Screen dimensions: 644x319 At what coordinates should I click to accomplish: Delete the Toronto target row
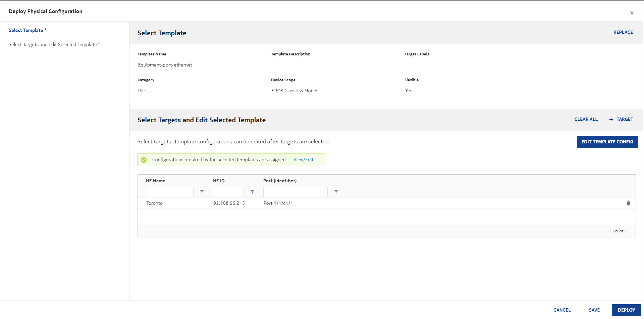tap(628, 203)
